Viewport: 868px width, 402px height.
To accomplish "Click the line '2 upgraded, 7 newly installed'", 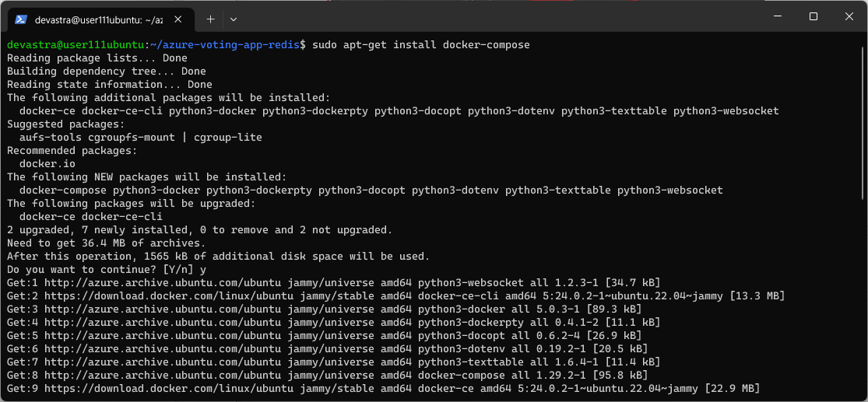I will 199,229.
